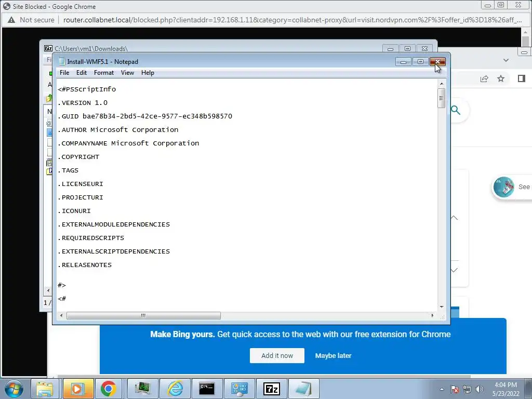Open Windows Media Player from the taskbar

click(77, 389)
